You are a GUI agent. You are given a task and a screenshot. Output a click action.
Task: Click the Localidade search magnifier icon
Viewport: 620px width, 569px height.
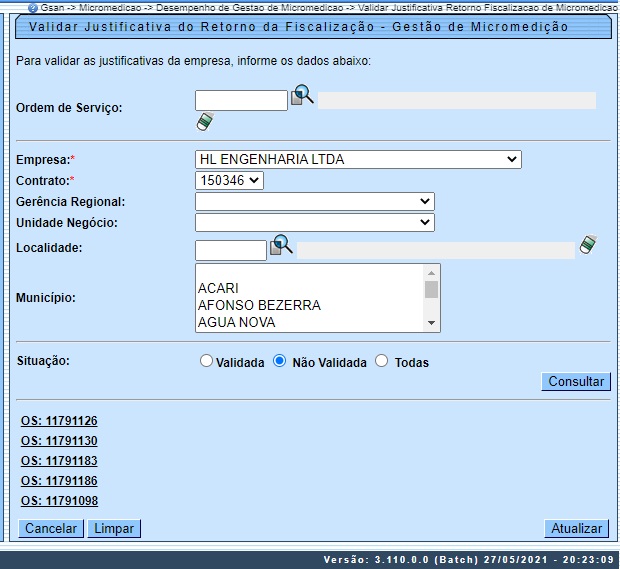click(x=281, y=244)
